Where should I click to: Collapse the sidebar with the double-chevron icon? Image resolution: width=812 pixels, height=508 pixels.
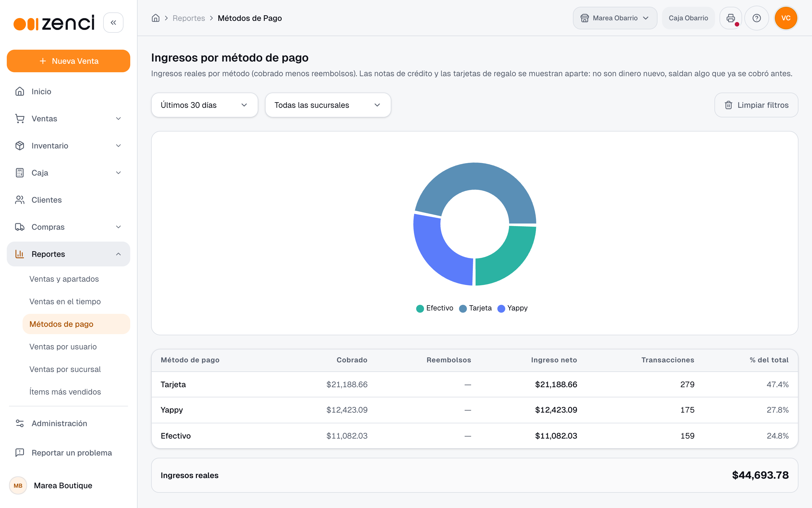pyautogui.click(x=113, y=23)
